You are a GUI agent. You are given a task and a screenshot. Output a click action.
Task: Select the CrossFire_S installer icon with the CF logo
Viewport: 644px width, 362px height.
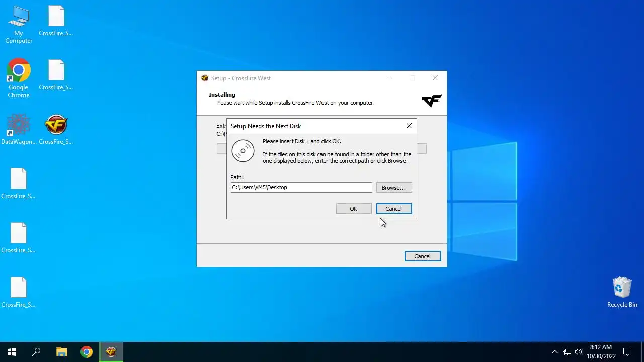[56, 129]
